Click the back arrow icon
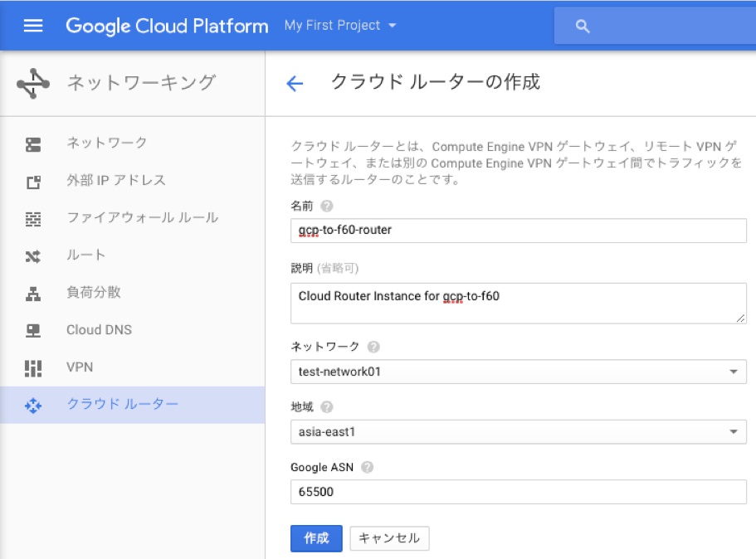Screen dimensions: 756x559 (x=295, y=83)
